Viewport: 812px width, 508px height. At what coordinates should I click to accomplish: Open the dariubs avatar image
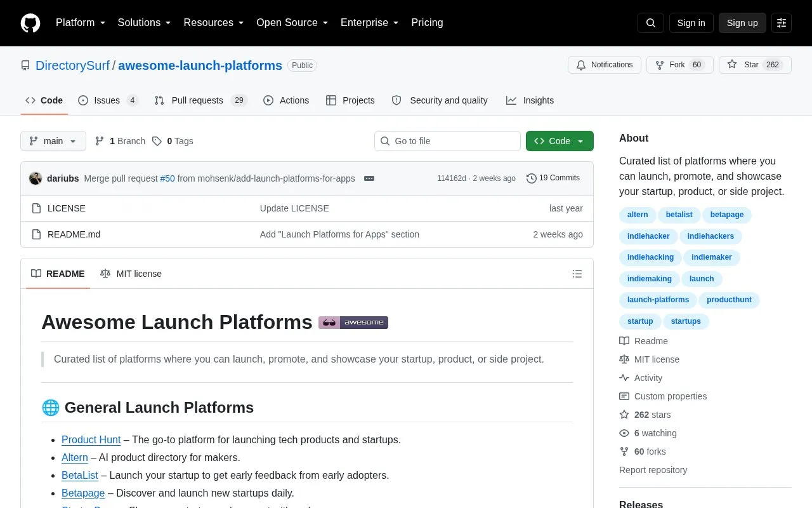point(36,178)
